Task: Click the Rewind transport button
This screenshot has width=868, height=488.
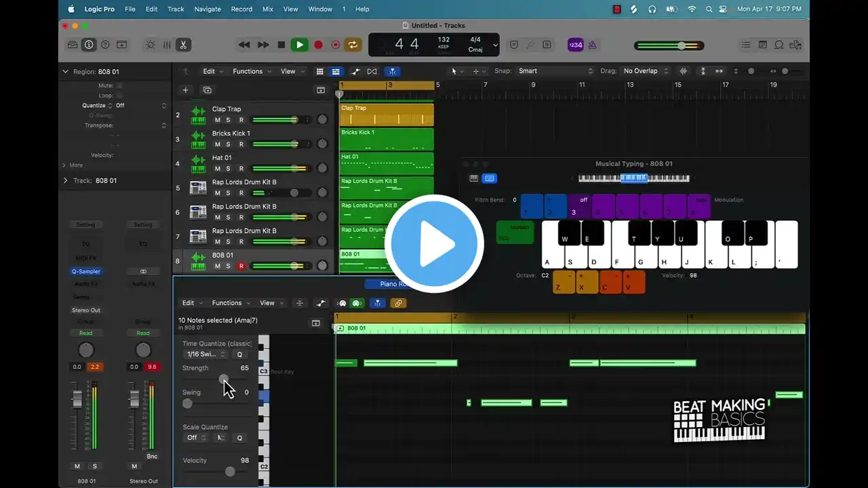Action: click(x=244, y=45)
